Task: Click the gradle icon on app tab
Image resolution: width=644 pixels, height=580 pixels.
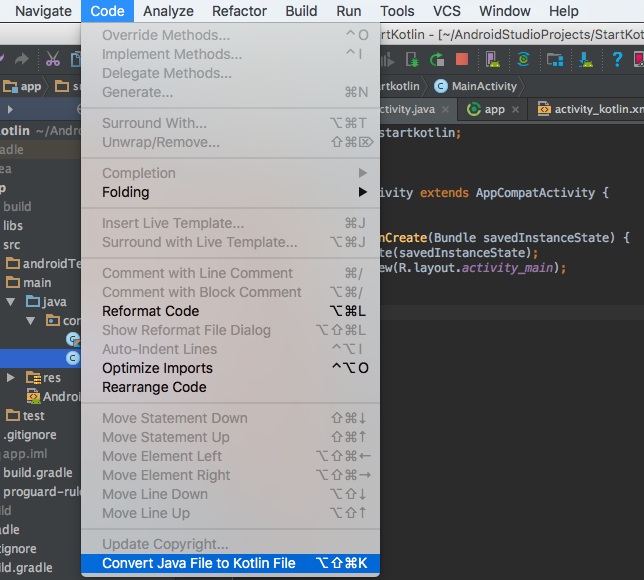Action: point(474,109)
